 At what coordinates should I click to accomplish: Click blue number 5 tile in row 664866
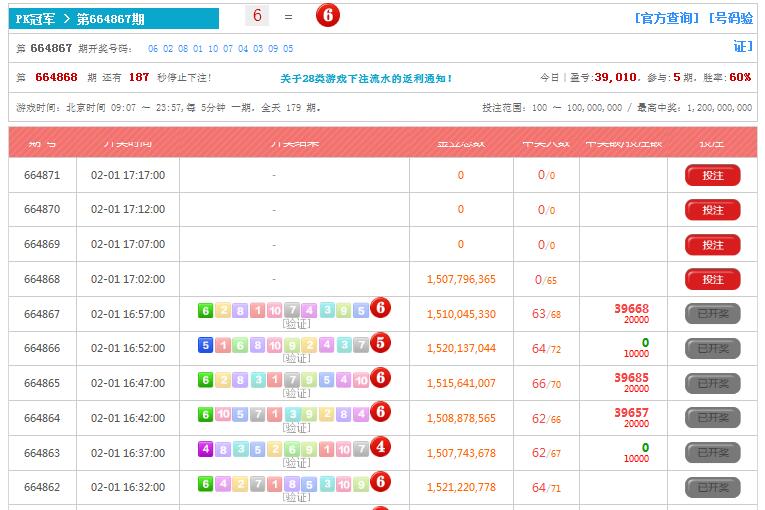(x=205, y=346)
